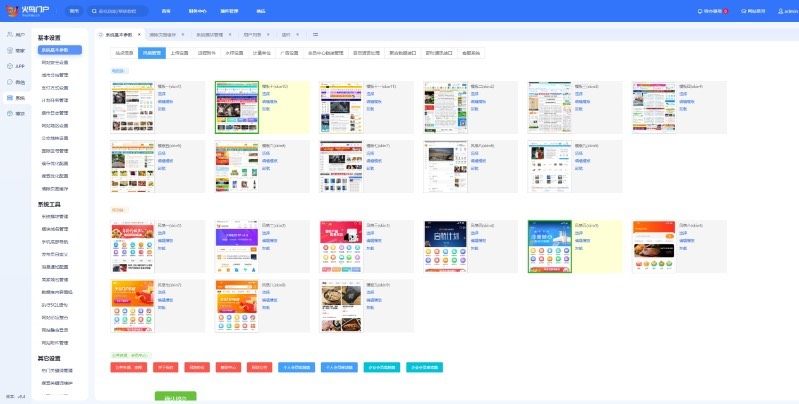Select the first desktop template thumbnail
Screen dimensions: 799x404
pos(132,107)
